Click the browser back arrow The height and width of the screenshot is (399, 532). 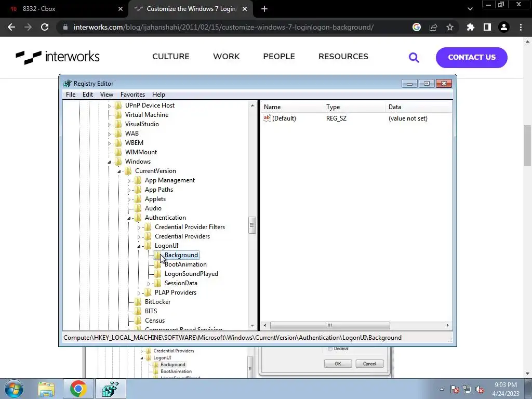click(11, 27)
